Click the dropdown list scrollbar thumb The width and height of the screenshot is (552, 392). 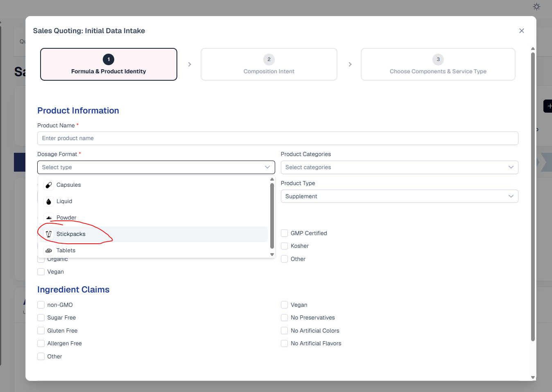(272, 216)
